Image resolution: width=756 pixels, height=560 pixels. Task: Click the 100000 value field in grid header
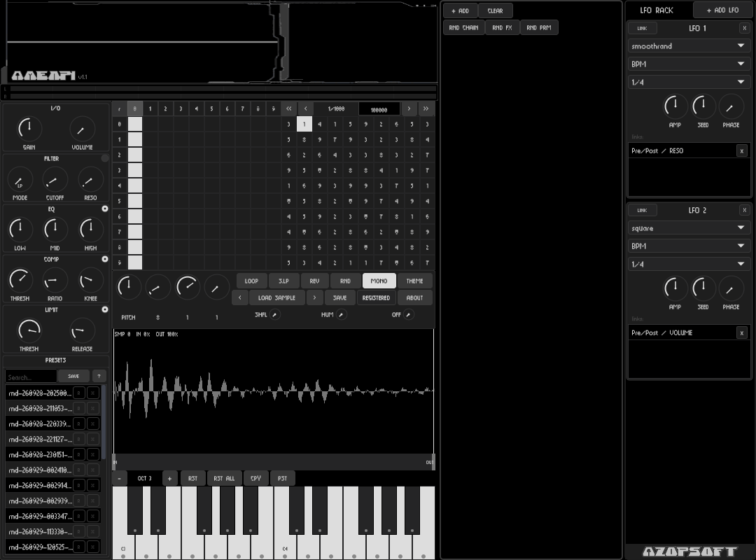pyautogui.click(x=379, y=109)
